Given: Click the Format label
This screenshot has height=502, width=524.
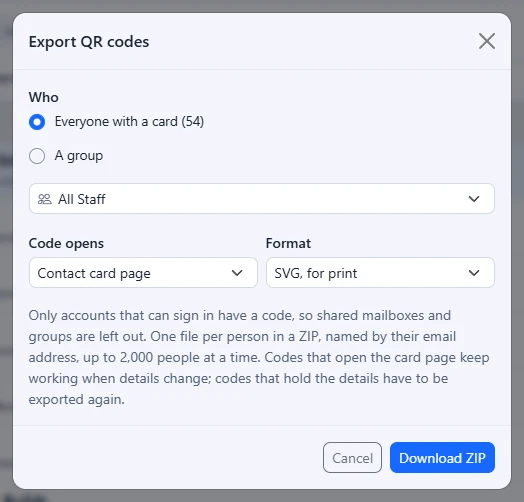Looking at the screenshot, I should pos(288,243).
